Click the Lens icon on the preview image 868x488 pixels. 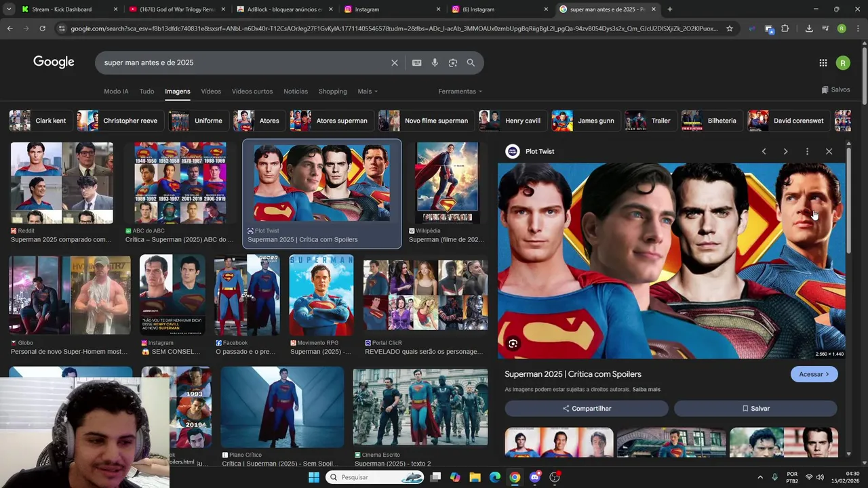click(x=513, y=344)
